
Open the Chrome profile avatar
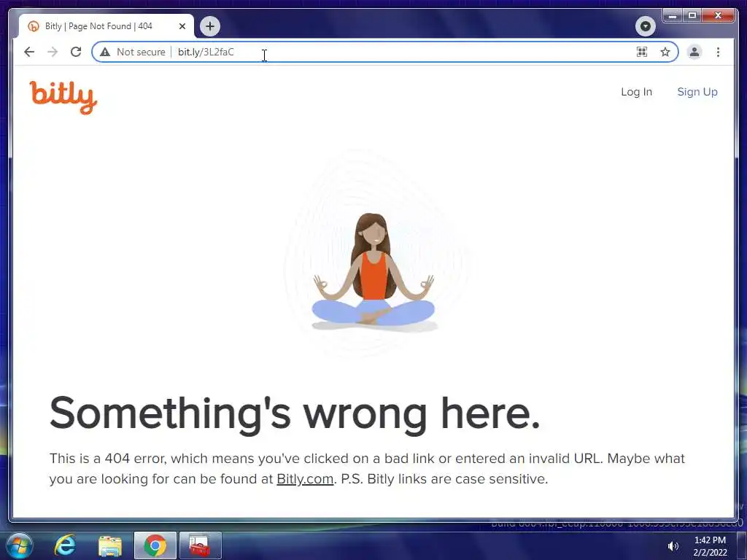tap(694, 52)
